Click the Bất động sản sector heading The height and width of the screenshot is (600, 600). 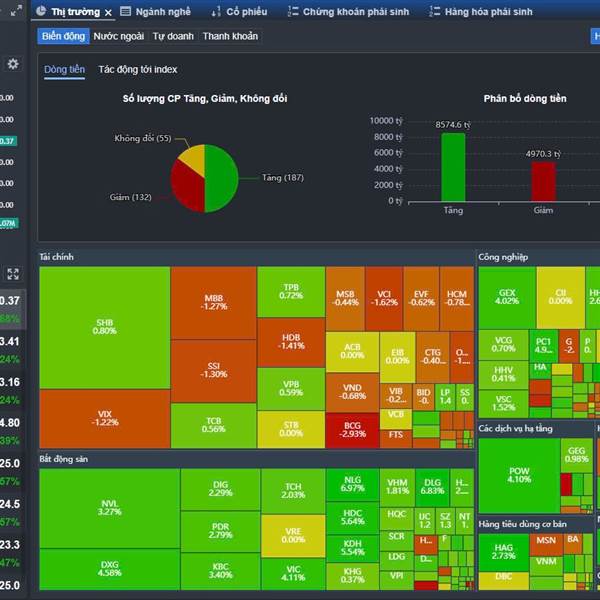[x=64, y=459]
